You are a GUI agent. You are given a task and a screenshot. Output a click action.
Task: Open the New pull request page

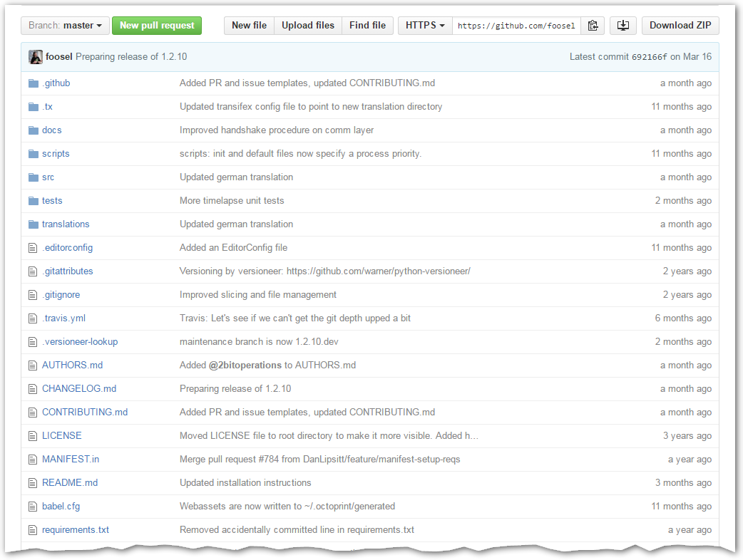point(157,25)
